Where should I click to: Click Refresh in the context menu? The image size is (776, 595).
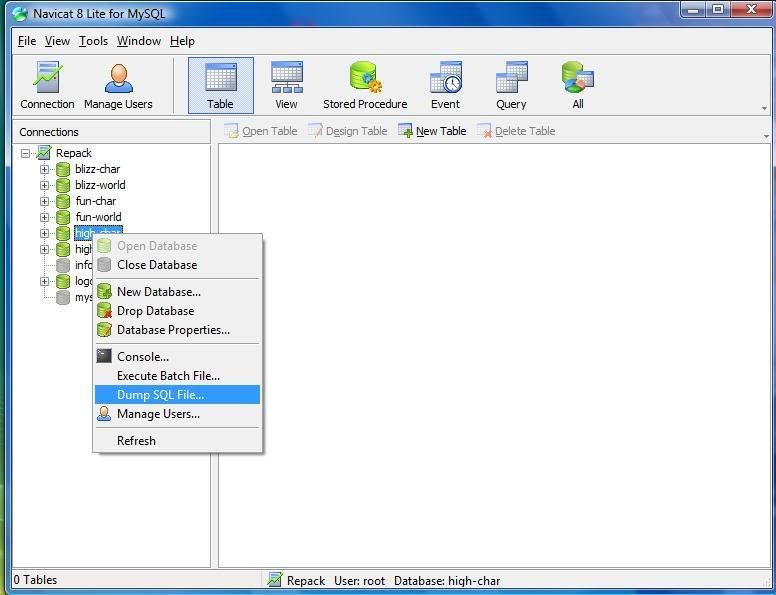[x=177, y=441]
